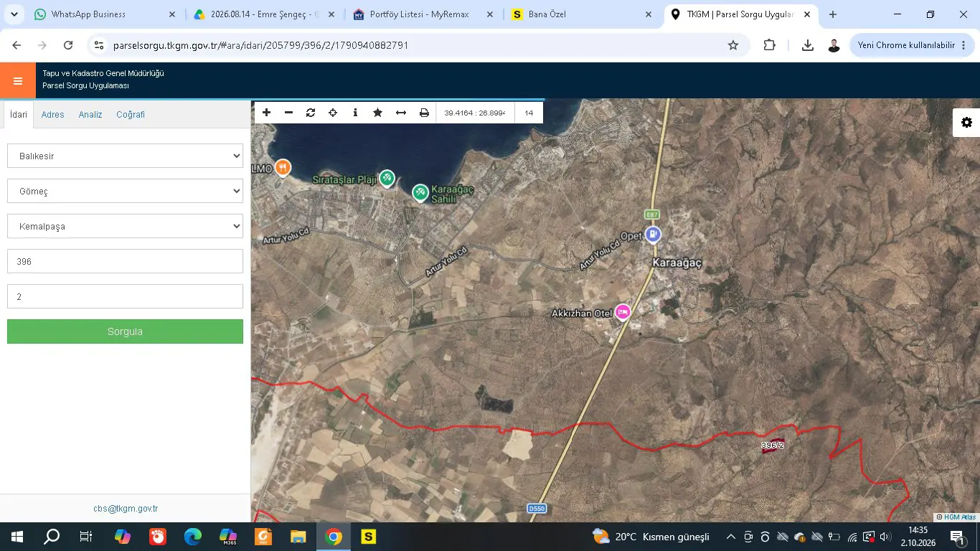Image resolution: width=980 pixels, height=551 pixels.
Task: Open the Analiz tab
Action: coord(90,115)
